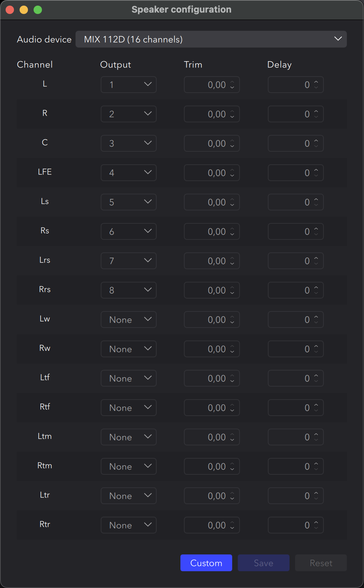Raise the Delay value for channel Rw
Viewport: 364px width, 588px height.
(x=316, y=347)
